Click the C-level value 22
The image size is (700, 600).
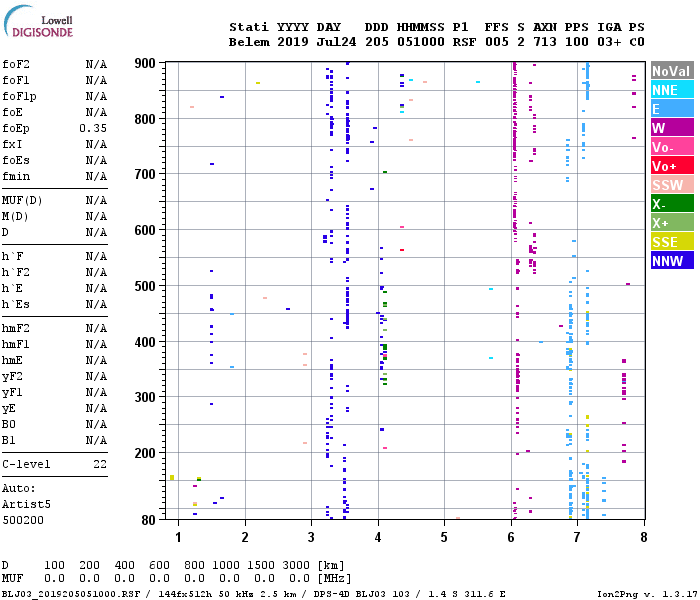pos(100,464)
